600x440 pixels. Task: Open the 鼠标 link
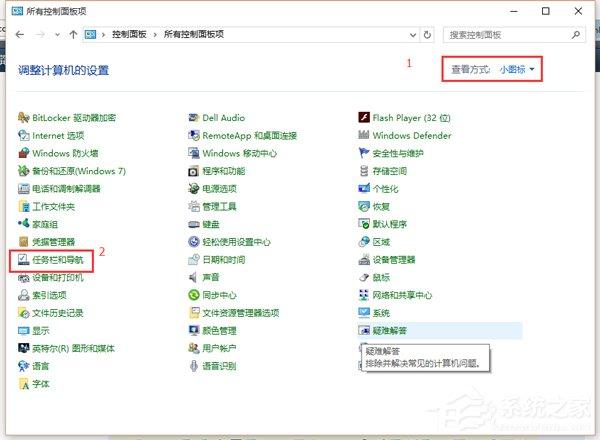point(381,277)
